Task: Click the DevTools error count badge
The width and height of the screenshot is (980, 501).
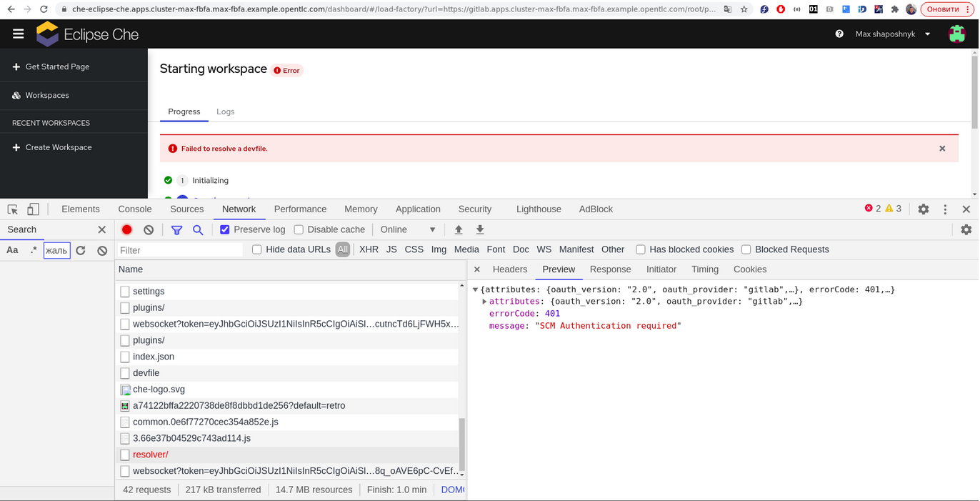Action: click(873, 209)
